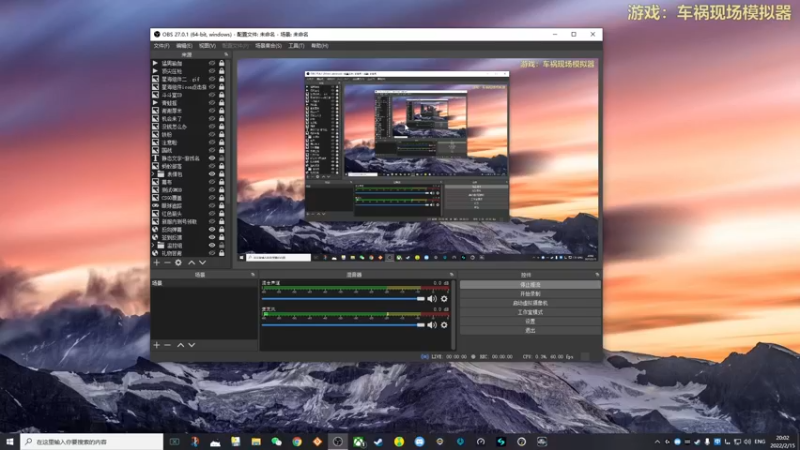Toggle the lock on the 眼球追踪 source
This screenshot has height=450, width=800.
click(222, 206)
